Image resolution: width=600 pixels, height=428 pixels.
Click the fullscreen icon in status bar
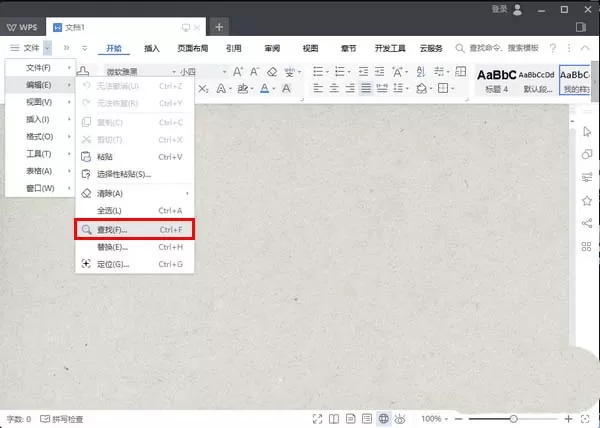click(317, 419)
